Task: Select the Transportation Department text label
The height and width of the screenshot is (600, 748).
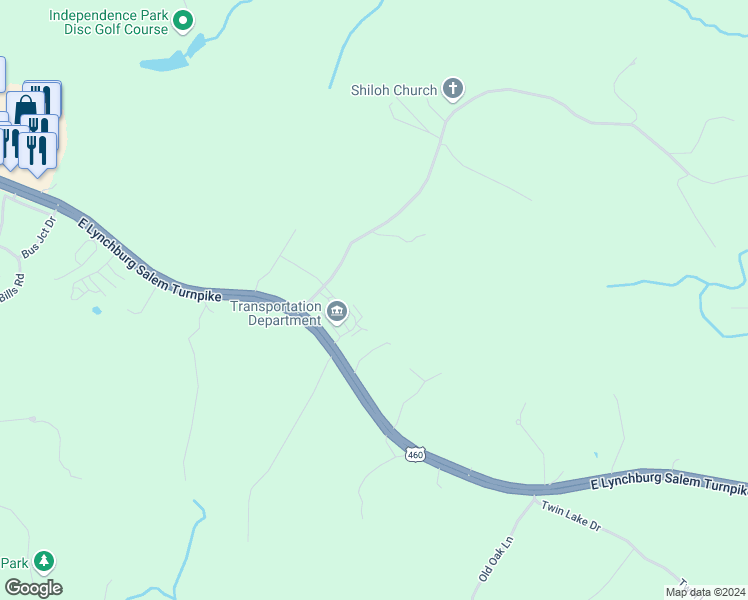Action: pyautogui.click(x=276, y=313)
